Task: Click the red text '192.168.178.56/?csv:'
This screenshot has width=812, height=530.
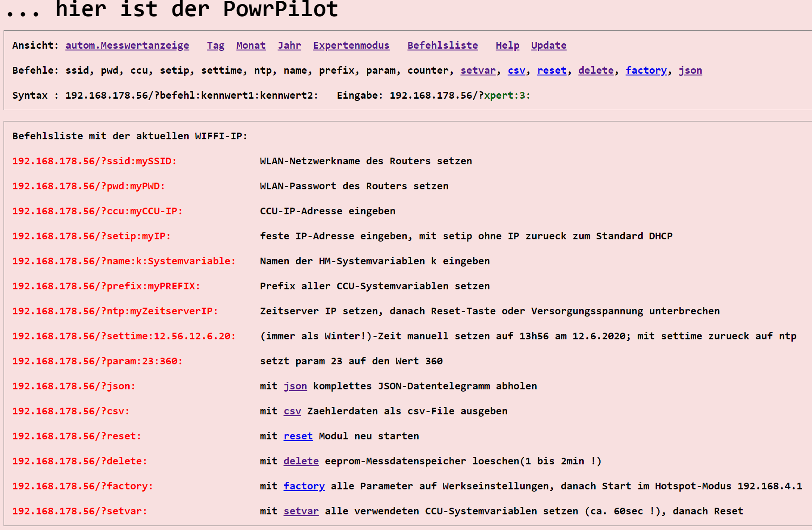Action: tap(71, 411)
